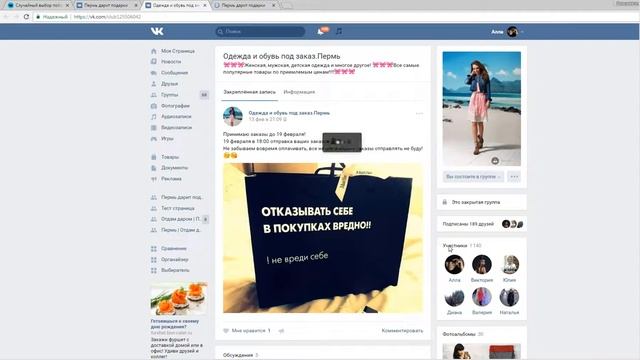The image size is (640, 360).
Task: Click the gamepad icon beside Игры
Action: (x=154, y=138)
